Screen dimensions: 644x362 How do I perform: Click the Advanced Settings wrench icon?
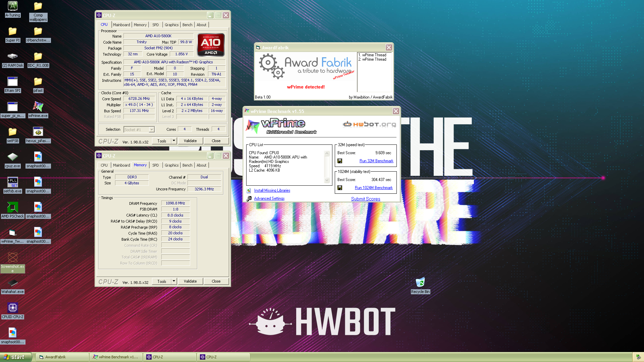pos(249,198)
